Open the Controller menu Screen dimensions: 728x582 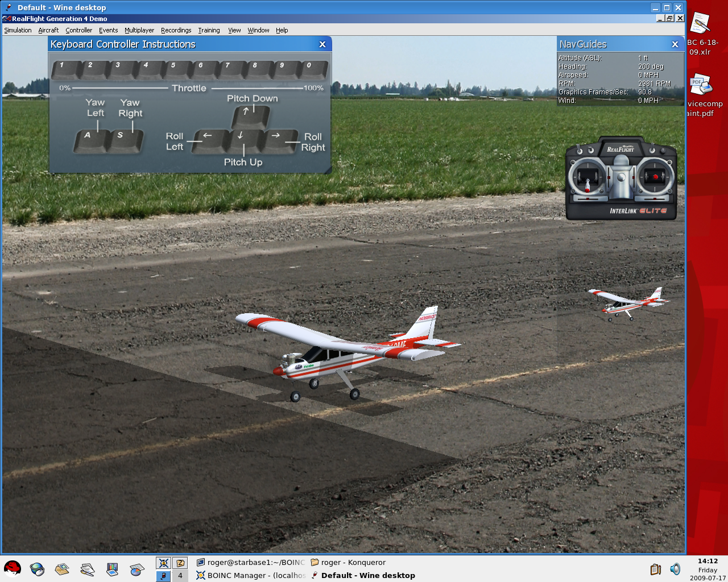click(78, 30)
